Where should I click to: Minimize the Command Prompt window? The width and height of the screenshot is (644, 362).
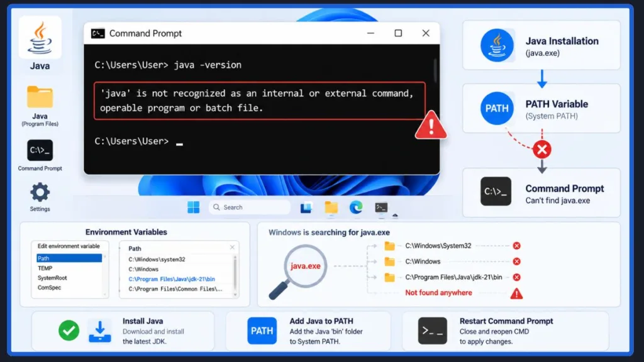pos(370,33)
